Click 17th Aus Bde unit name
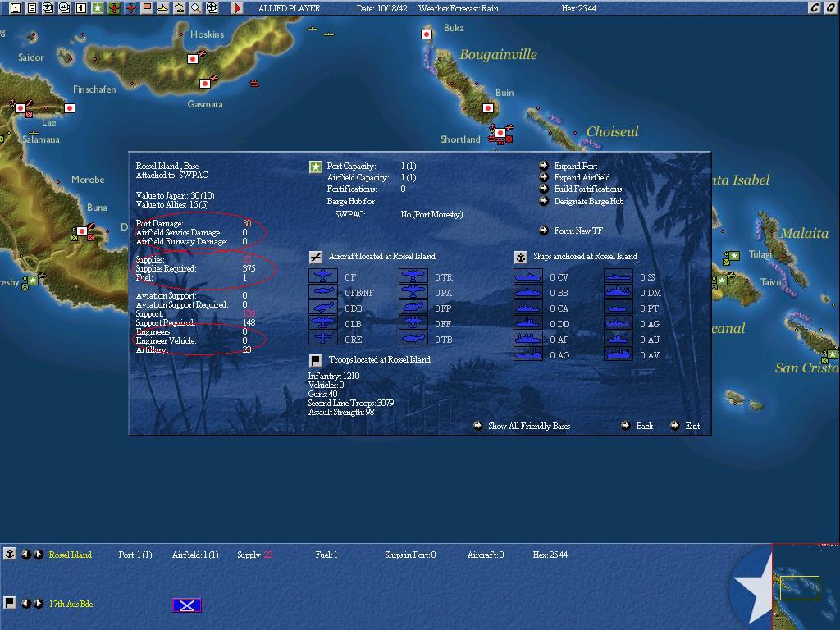The width and height of the screenshot is (840, 630). tap(71, 605)
